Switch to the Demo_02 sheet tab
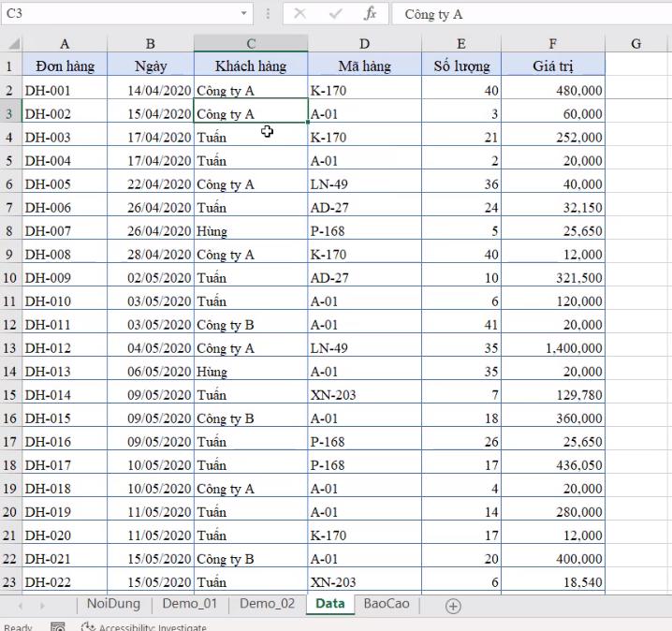672x631 pixels. click(x=267, y=604)
